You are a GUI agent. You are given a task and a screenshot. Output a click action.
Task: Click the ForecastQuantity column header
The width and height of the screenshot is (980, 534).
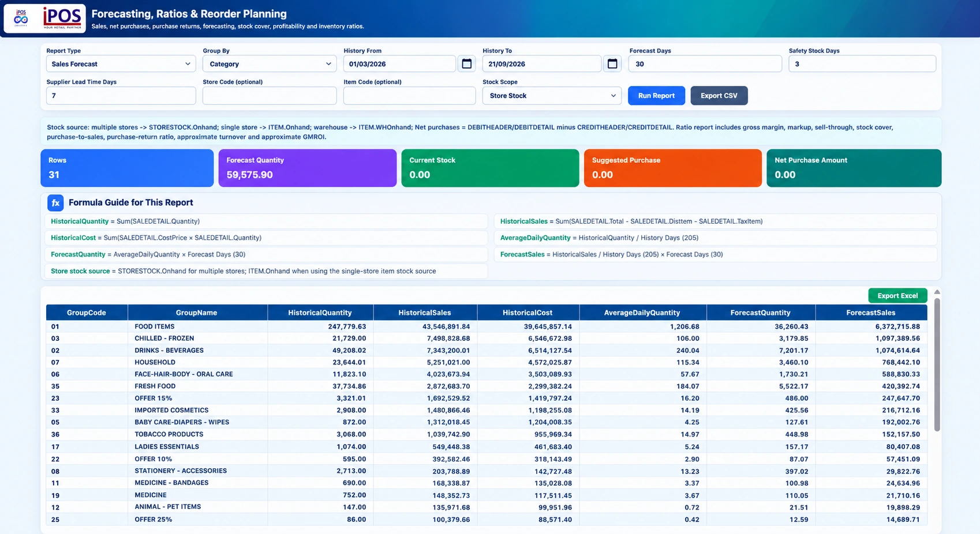pos(761,313)
